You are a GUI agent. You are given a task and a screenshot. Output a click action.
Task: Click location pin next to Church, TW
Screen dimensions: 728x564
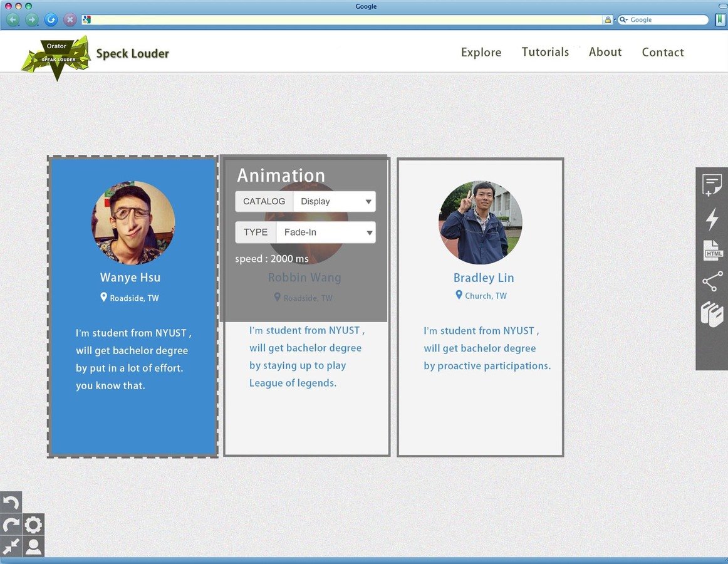[459, 295]
